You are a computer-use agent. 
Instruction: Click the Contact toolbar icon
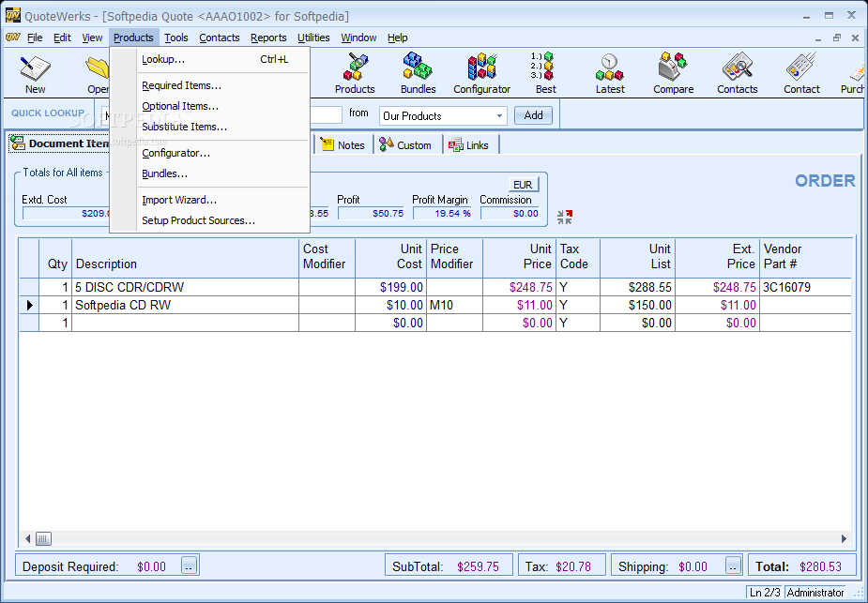(801, 73)
